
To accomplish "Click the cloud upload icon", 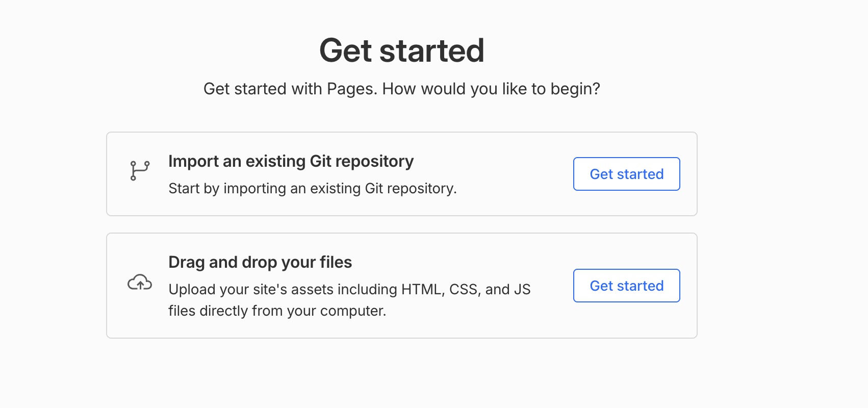I will coord(140,282).
